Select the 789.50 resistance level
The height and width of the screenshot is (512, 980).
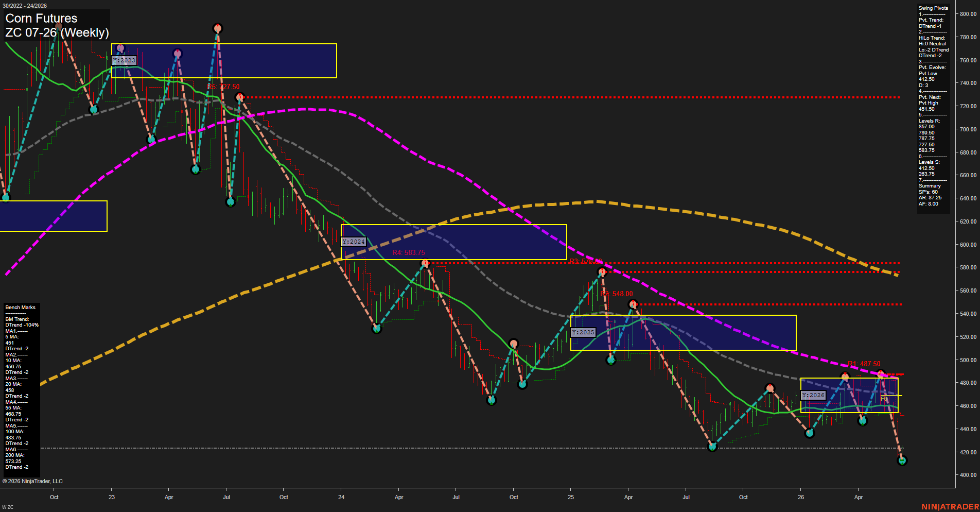926,133
